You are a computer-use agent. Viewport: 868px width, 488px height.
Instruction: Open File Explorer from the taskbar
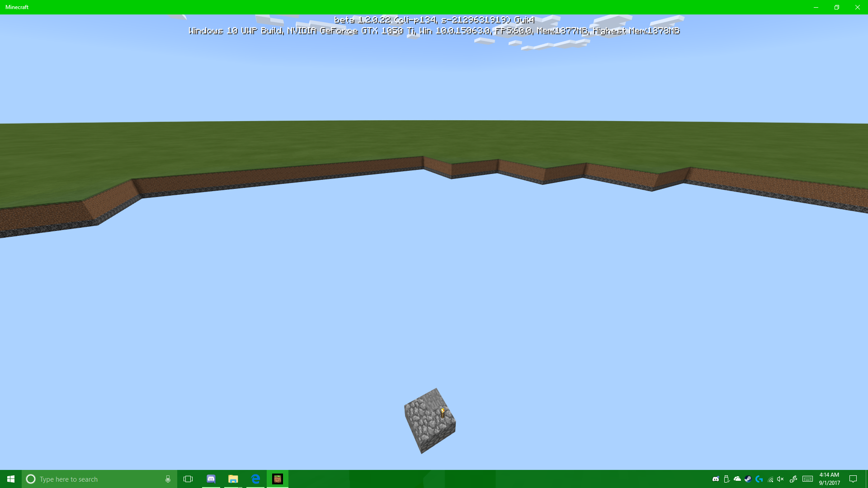(233, 479)
